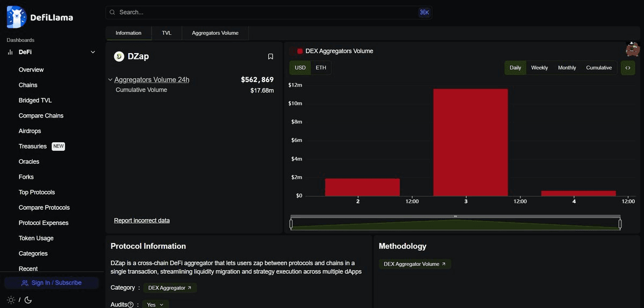The height and width of the screenshot is (308, 644).
Task: Click the tallest bar for day 3
Action: coord(470,142)
